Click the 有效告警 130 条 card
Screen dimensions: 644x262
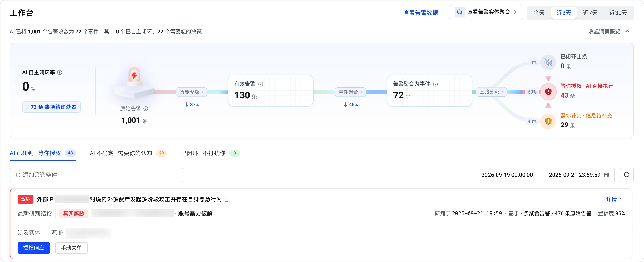[x=271, y=91]
